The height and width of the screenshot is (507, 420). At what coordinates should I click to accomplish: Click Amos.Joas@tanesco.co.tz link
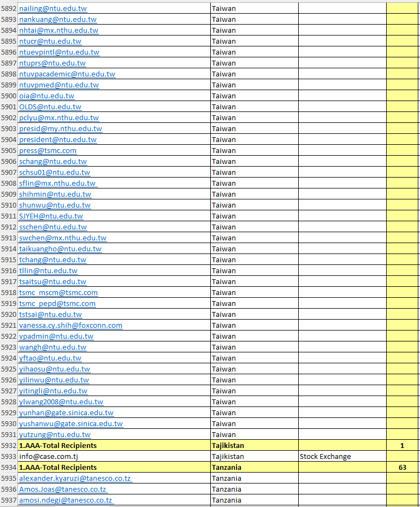pyautogui.click(x=63, y=490)
